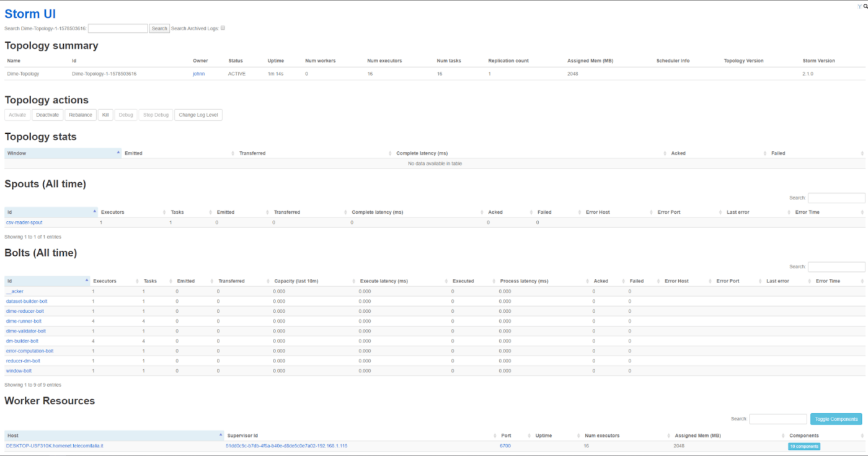Sort Topology stats by Complete latency column
This screenshot has height=456, width=868.
tap(530, 153)
